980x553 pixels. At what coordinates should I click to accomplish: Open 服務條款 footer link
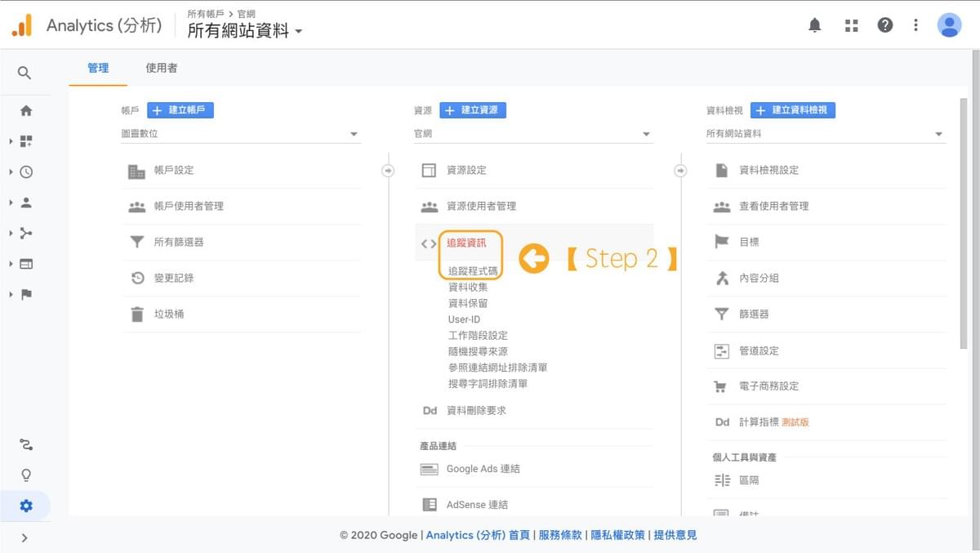(560, 535)
